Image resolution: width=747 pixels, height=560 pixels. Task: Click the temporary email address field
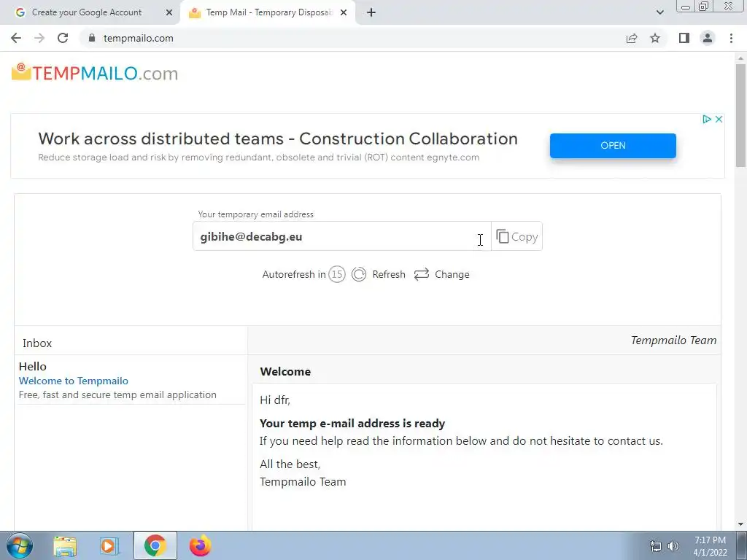(x=341, y=236)
